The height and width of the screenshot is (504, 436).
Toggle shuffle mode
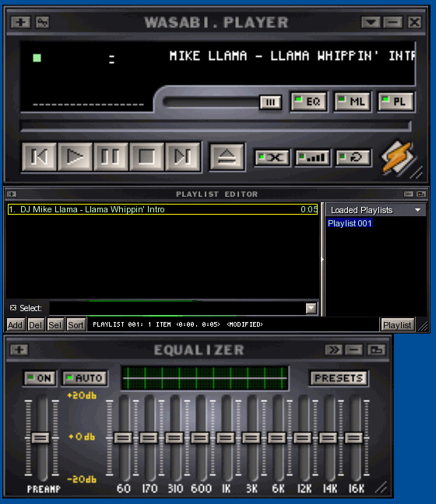272,157
